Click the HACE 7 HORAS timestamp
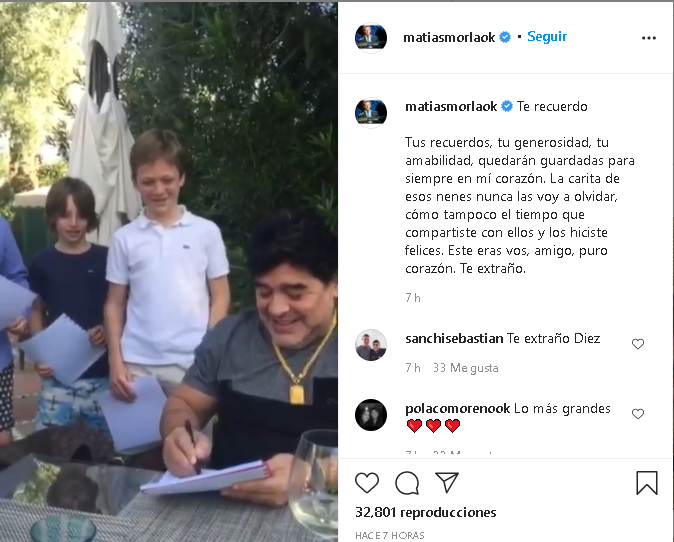Screen dimensions: 674x542 click(x=389, y=536)
